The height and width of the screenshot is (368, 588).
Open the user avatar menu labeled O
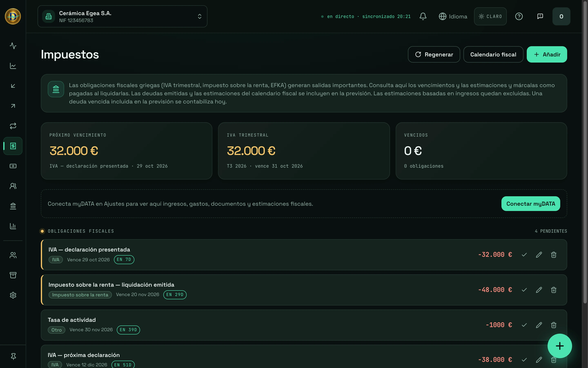click(561, 16)
